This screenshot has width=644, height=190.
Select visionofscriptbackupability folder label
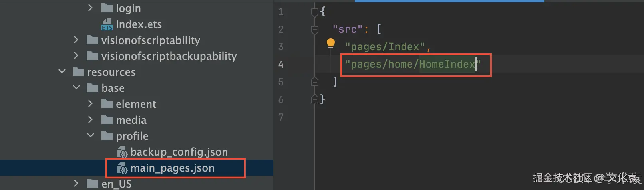click(x=169, y=56)
